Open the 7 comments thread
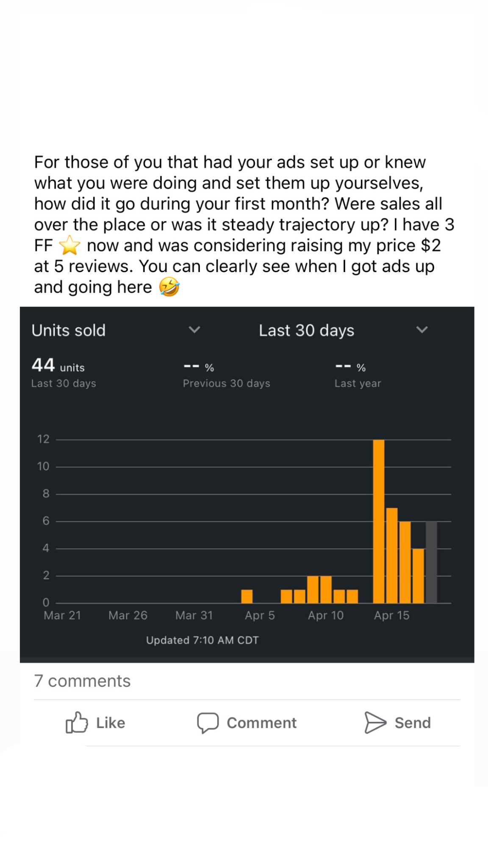This screenshot has width=488, height=868. click(x=82, y=681)
